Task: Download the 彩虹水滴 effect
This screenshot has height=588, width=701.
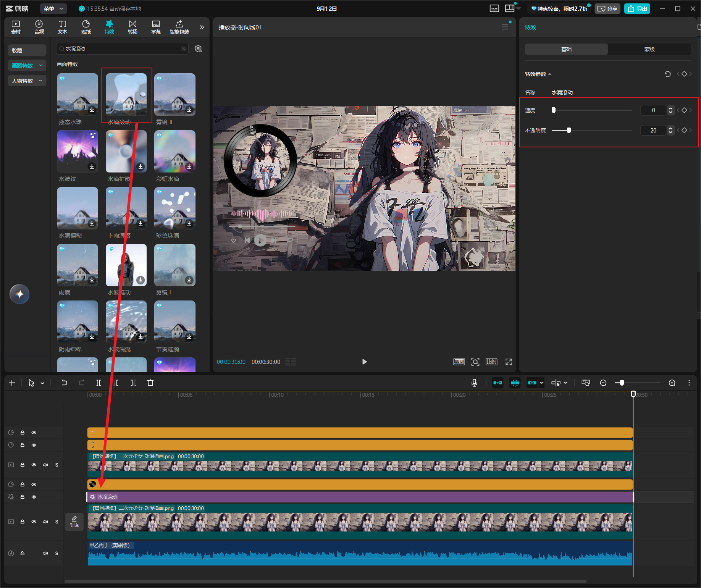Action: point(189,166)
